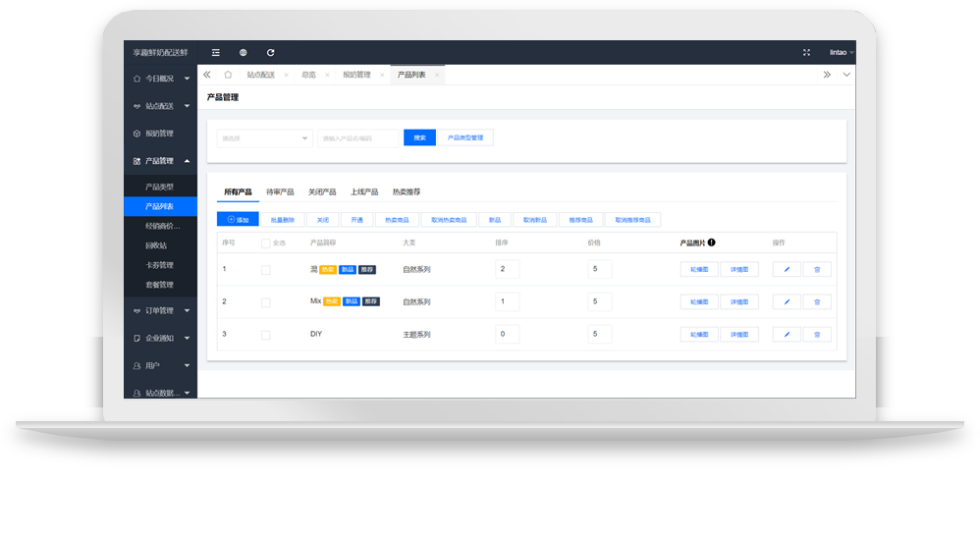Screen dimensions: 980x539
Task: Open the lintao user dropdown
Action: coord(842,52)
